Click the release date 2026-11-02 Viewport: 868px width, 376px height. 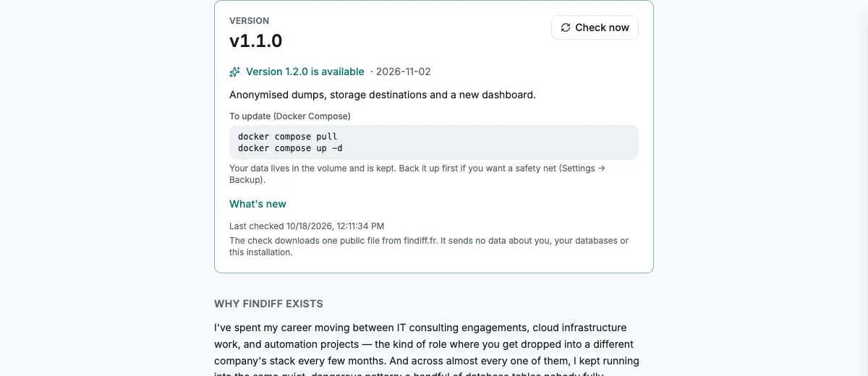point(404,72)
